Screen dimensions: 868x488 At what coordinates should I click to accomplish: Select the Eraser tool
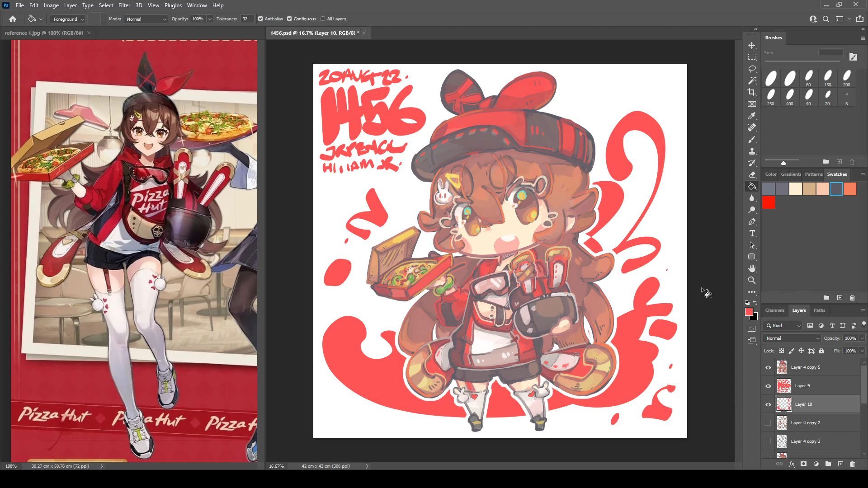[x=752, y=174]
